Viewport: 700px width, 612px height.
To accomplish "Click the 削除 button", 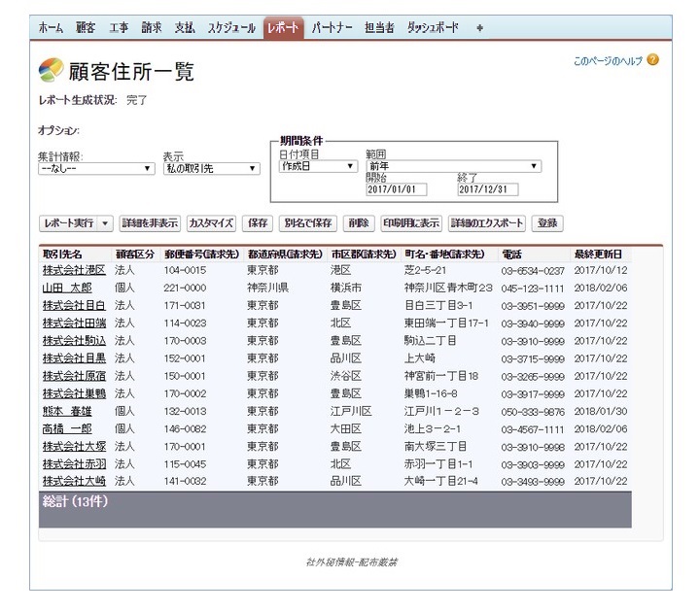I will tap(359, 223).
